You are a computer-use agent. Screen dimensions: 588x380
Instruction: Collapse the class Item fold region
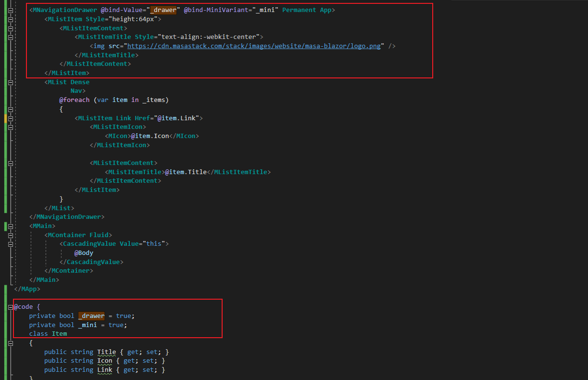point(11,342)
